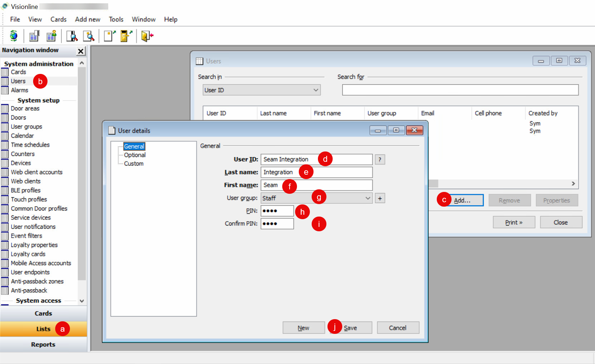Select the read card toolbar icon
This screenshot has width=595, height=364.
(72, 36)
